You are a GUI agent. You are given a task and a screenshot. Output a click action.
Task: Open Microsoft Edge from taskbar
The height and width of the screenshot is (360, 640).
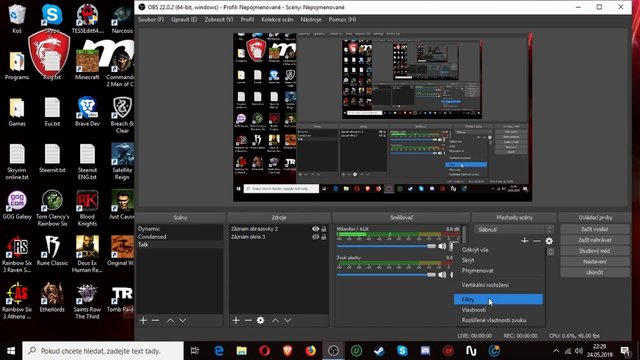click(x=219, y=351)
